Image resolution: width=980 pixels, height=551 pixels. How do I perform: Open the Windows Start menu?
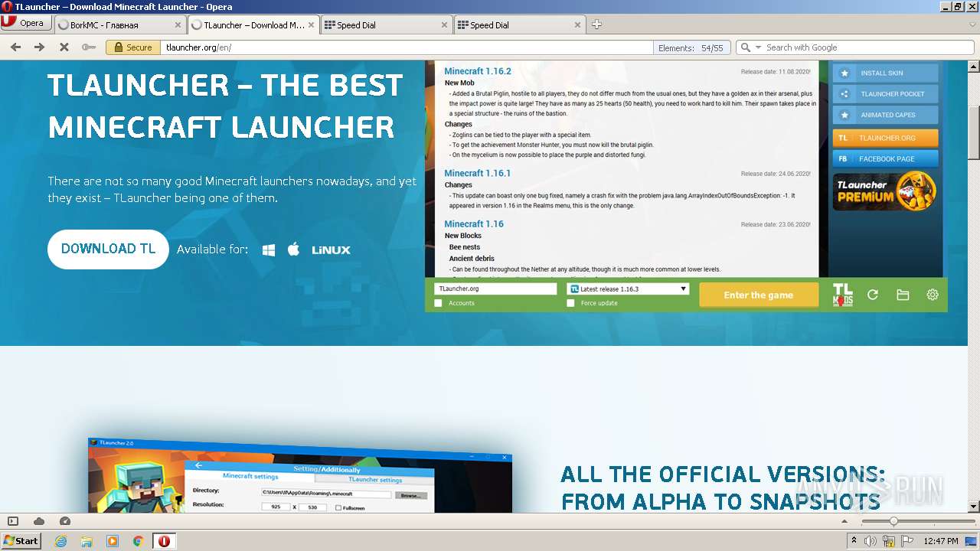[x=21, y=540]
